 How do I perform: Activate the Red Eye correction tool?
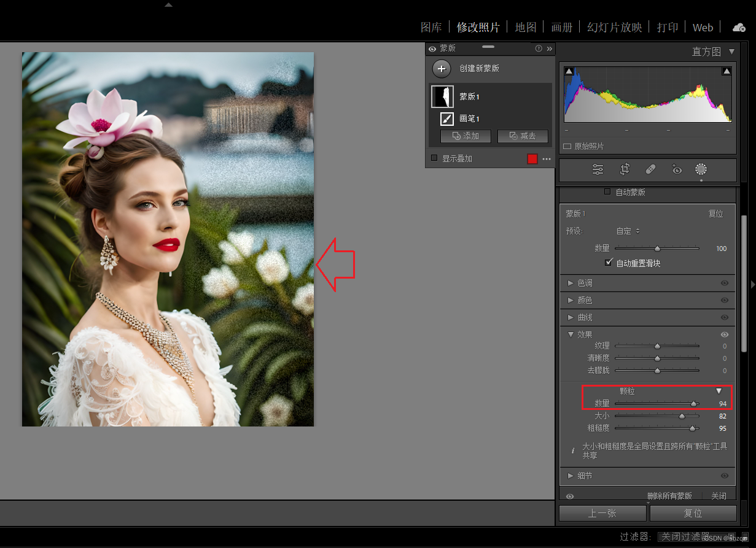(x=677, y=169)
